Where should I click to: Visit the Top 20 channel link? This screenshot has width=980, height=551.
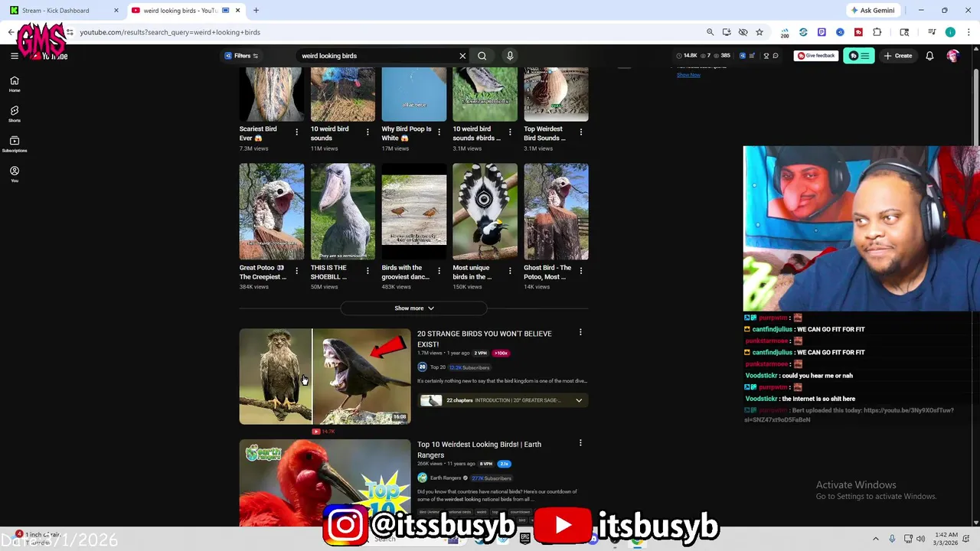(x=438, y=367)
